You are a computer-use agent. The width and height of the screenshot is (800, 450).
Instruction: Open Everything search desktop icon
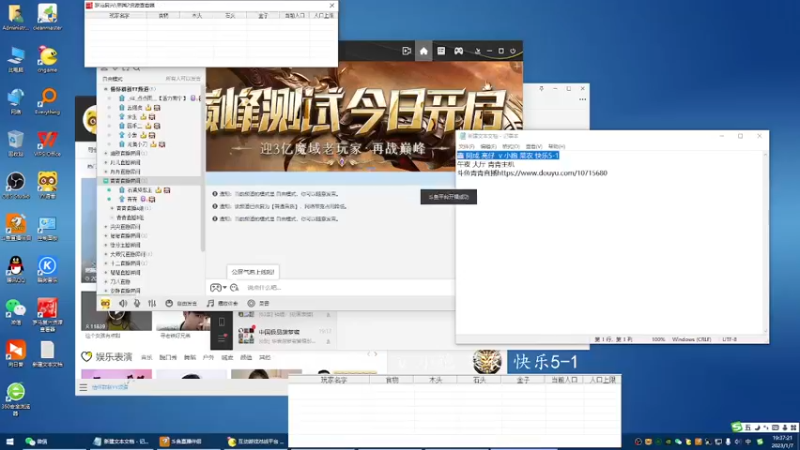(47, 101)
